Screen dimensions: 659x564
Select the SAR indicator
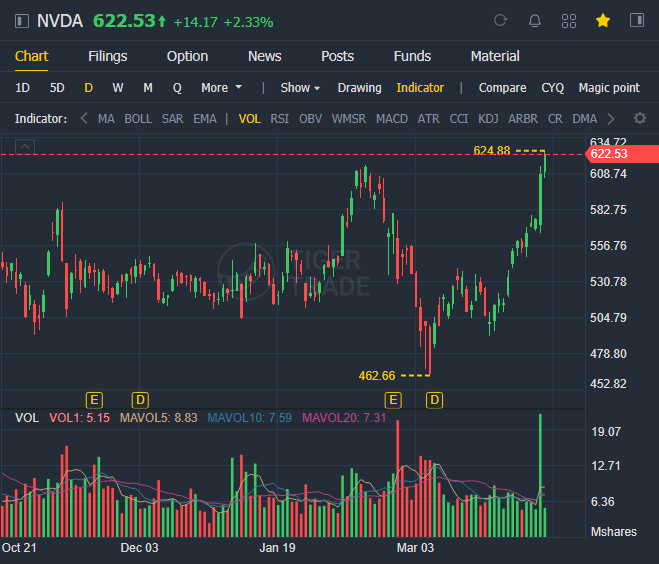(172, 119)
